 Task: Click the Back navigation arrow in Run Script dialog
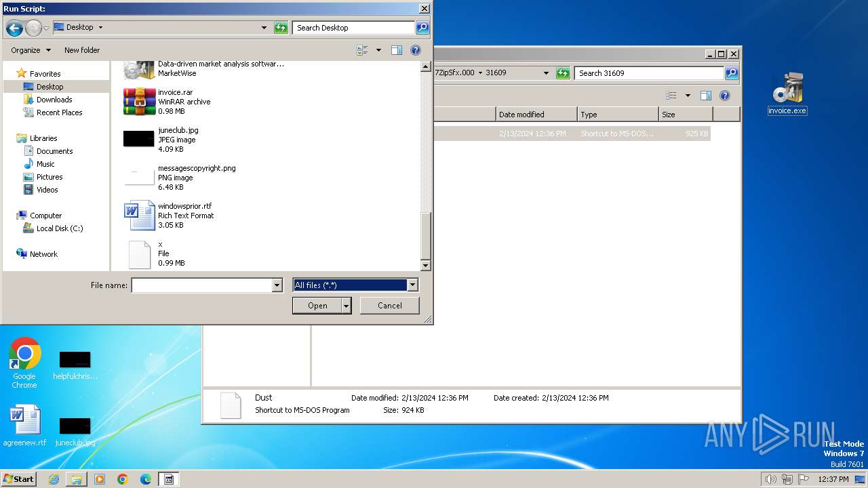[x=14, y=28]
